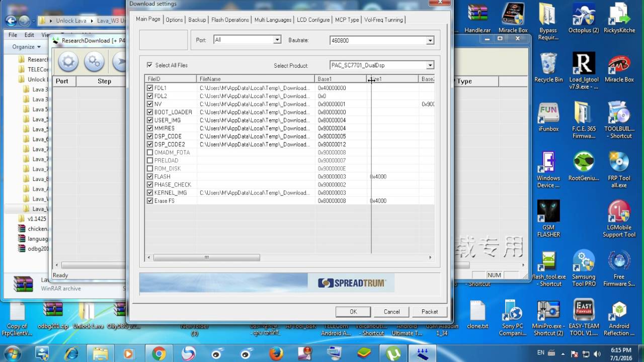The height and width of the screenshot is (362, 644).
Task: Open the iFunbox desktop icon
Action: [x=548, y=117]
